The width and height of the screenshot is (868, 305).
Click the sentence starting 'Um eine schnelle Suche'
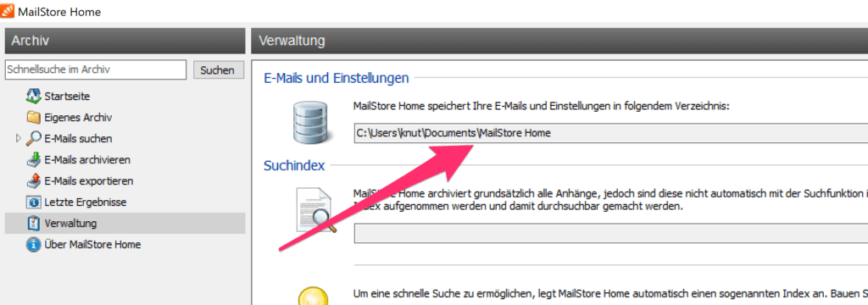point(610,293)
